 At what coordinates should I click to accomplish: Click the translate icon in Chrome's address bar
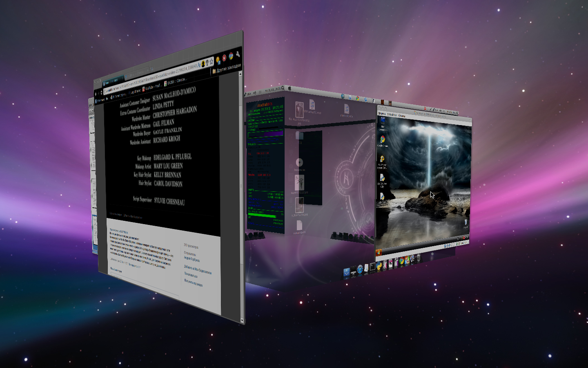point(199,65)
